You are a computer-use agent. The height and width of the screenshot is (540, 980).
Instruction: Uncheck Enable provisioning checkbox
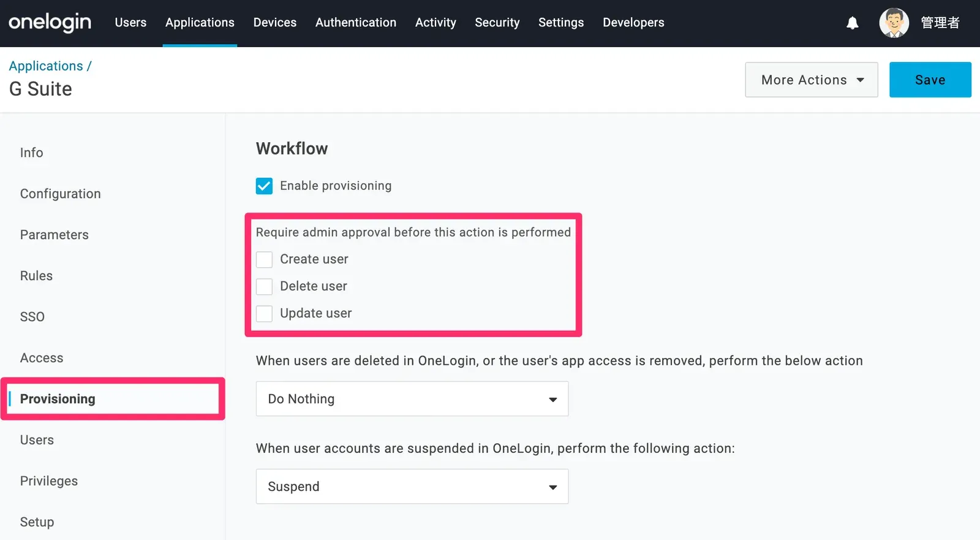point(264,186)
